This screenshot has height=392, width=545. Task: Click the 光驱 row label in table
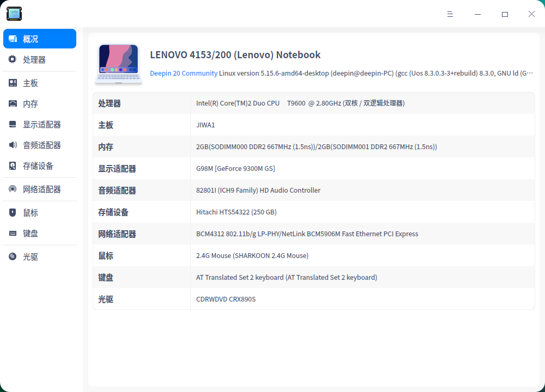pyautogui.click(x=106, y=299)
